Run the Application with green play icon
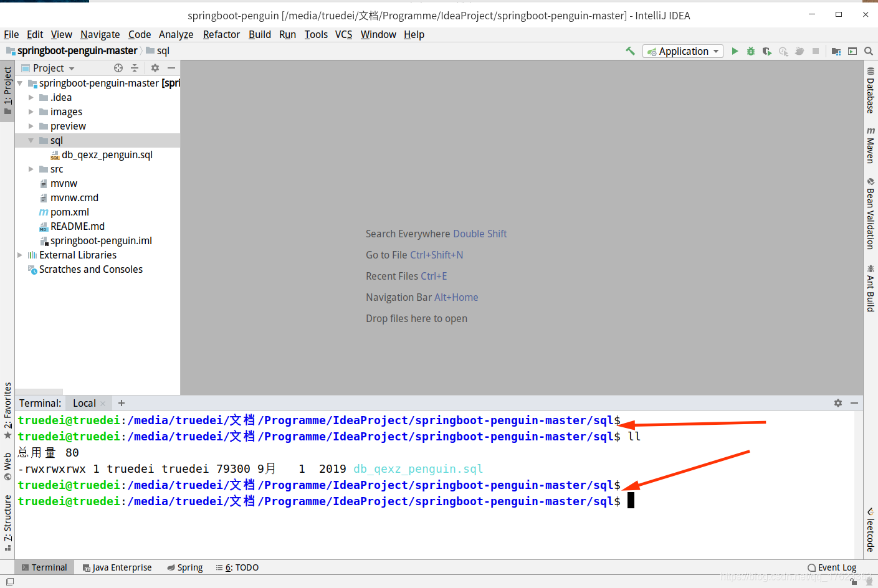The width and height of the screenshot is (878, 588). 735,51
